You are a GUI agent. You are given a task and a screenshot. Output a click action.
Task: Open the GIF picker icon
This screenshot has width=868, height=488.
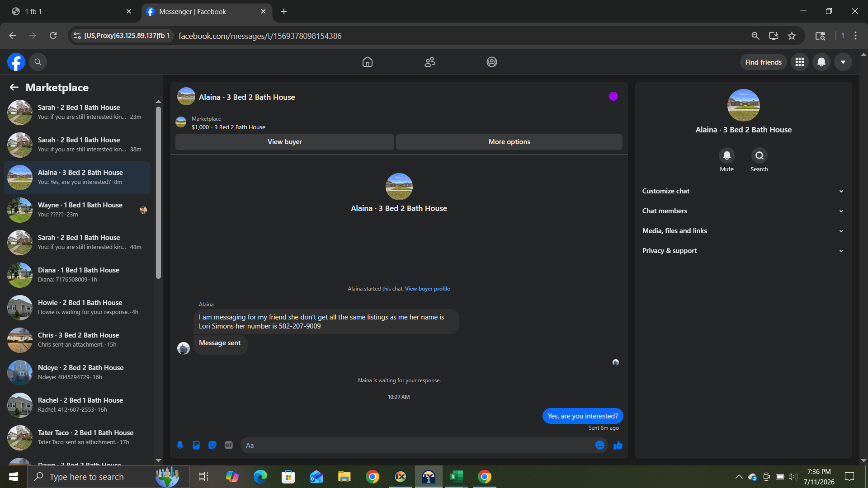[x=229, y=445]
